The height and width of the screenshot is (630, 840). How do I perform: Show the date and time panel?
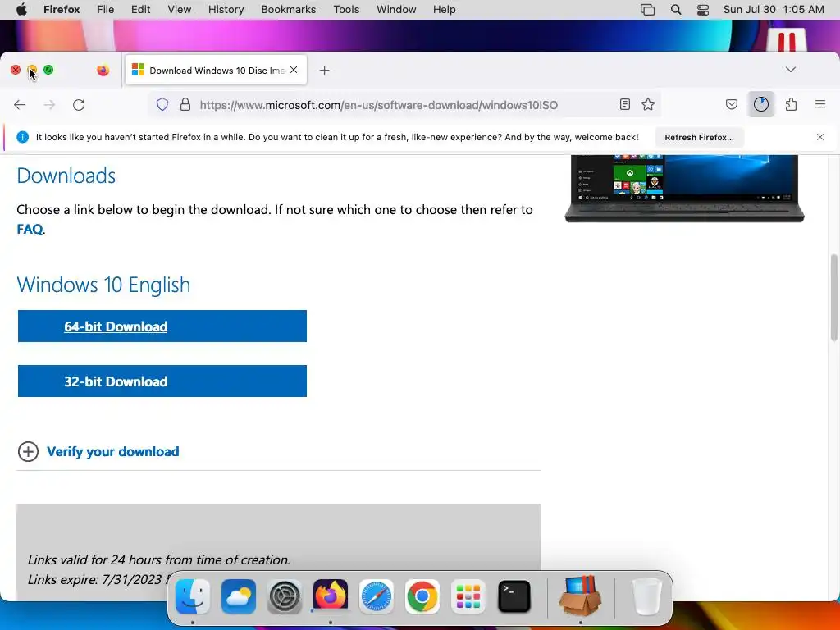tap(774, 10)
